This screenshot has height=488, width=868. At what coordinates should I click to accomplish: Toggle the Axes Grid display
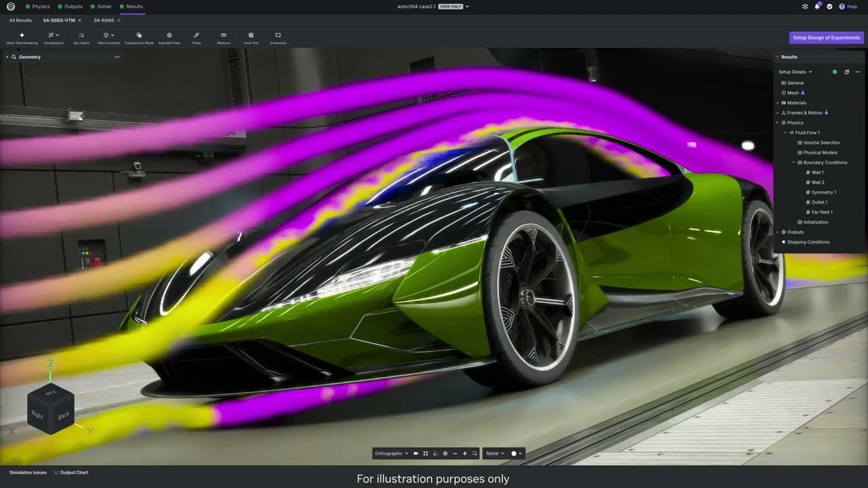(x=251, y=35)
